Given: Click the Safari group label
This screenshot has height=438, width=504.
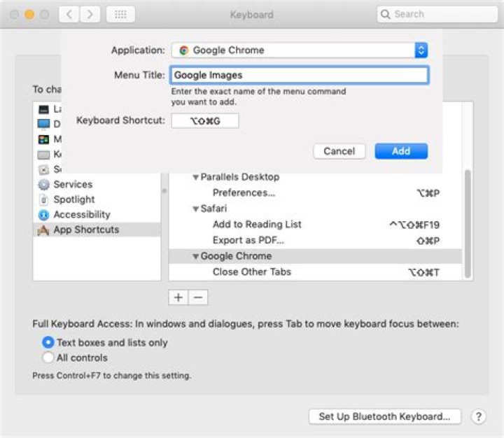Looking at the screenshot, I should click(213, 209).
